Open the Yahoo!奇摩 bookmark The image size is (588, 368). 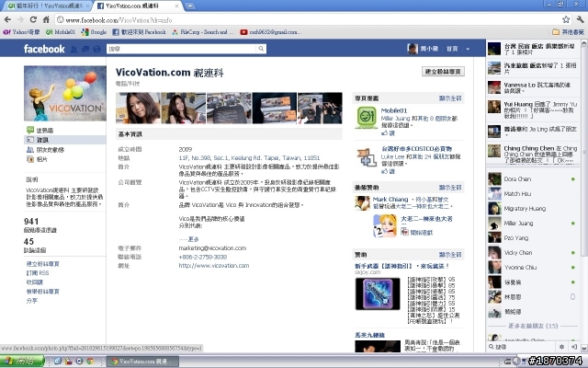pyautogui.click(x=21, y=32)
